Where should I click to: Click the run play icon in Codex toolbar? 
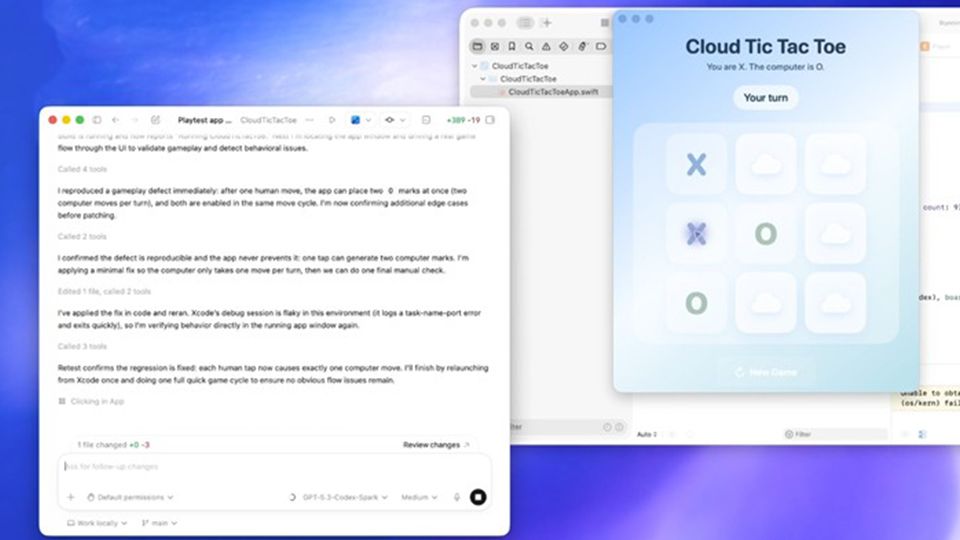pyautogui.click(x=332, y=120)
